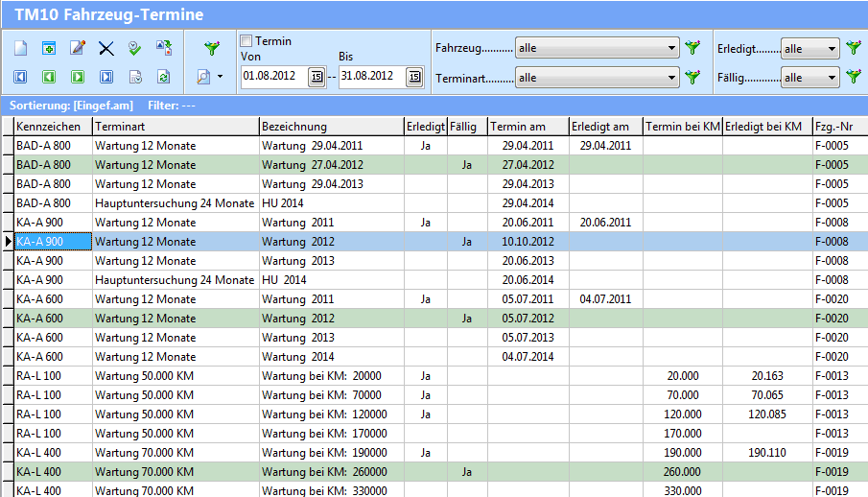This screenshot has height=497, width=868.
Task: Go to next record green arrow
Action: [78, 77]
